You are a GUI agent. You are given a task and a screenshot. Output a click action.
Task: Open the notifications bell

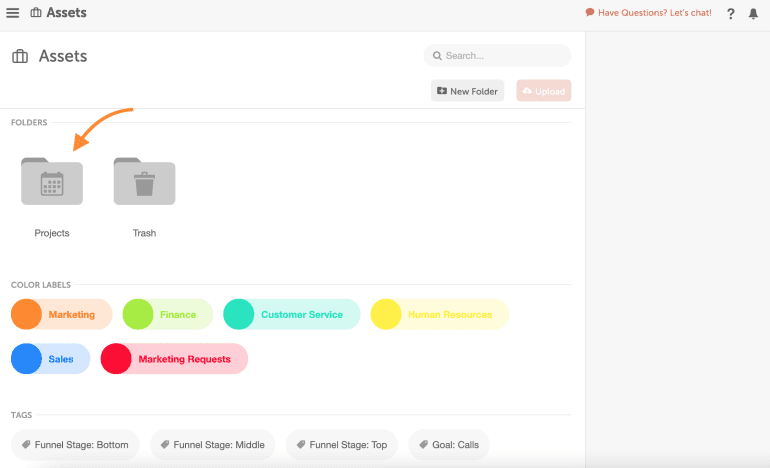[753, 14]
